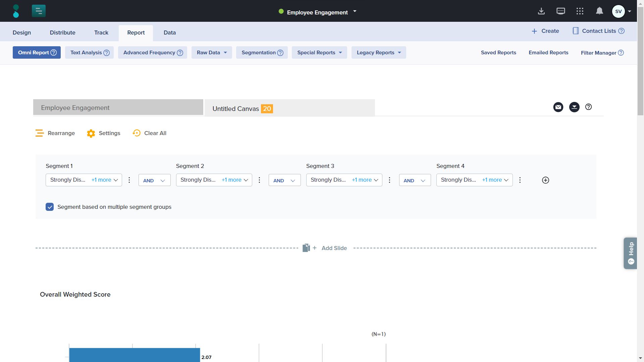Open the apps grid icon

[x=580, y=11]
